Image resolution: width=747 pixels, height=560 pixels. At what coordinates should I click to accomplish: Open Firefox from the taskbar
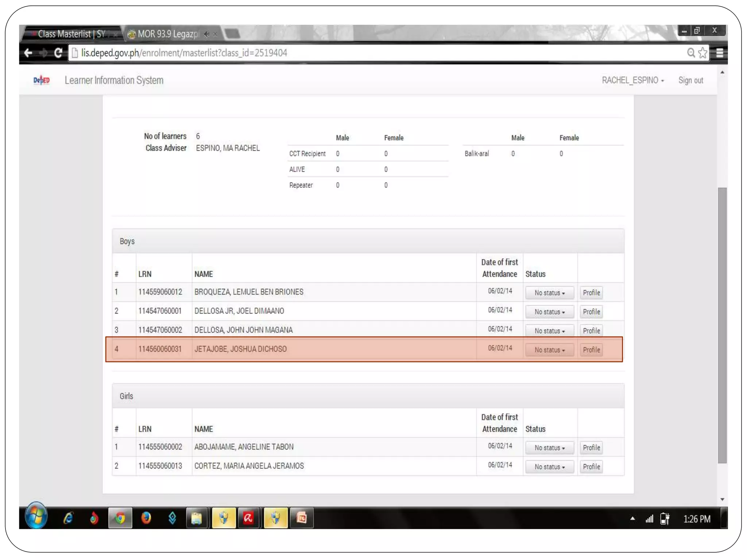(146, 518)
